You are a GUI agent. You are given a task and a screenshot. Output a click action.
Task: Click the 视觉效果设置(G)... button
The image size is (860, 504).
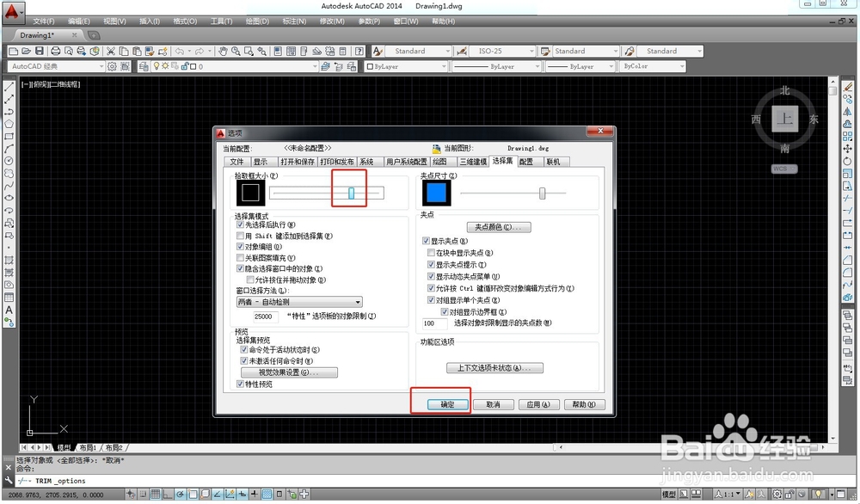[289, 372]
